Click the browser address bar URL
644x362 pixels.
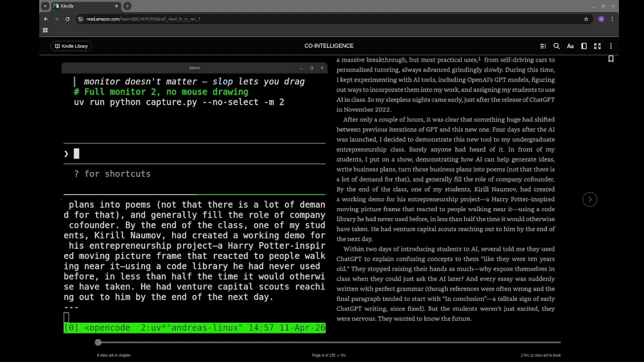click(143, 19)
